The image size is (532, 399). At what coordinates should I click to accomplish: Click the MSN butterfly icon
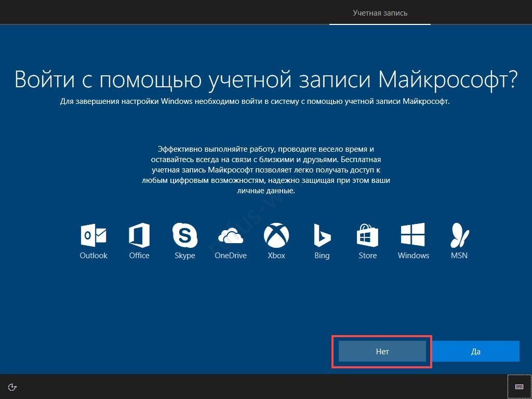click(x=459, y=235)
